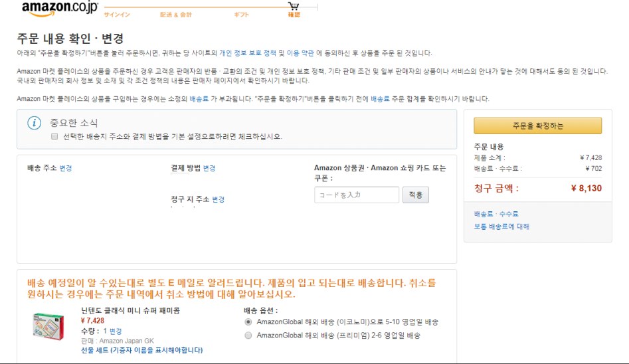The width and height of the screenshot is (629, 364).
Task: Click the blue info icon beside 중요한 소식
Action: (x=34, y=123)
